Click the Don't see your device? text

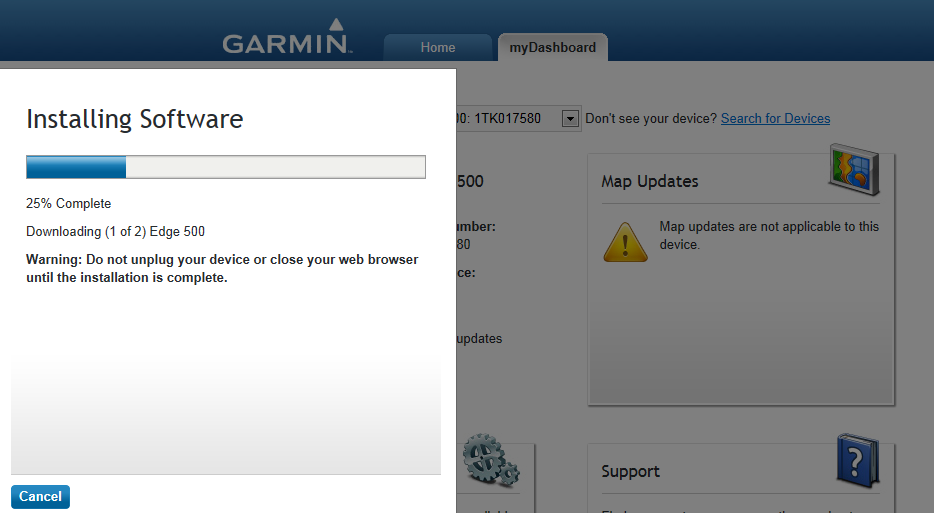(651, 119)
